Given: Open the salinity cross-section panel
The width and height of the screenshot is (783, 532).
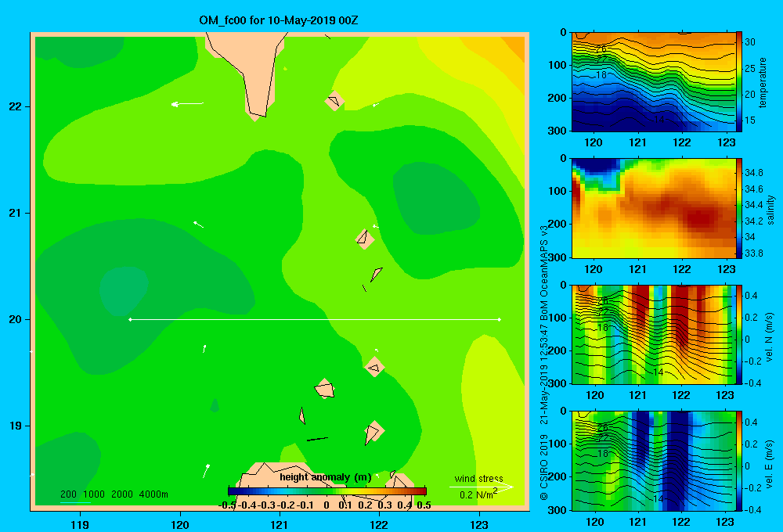Looking at the screenshot, I should 653,208.
